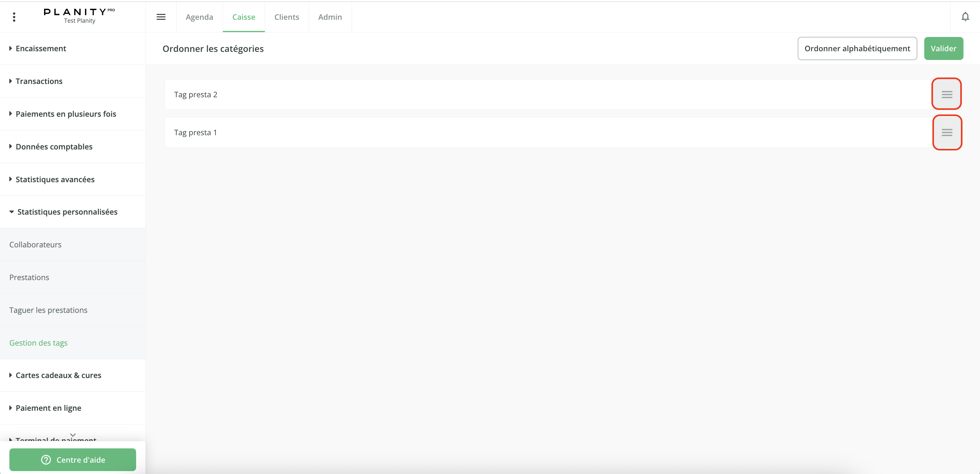Image resolution: width=980 pixels, height=474 pixels.
Task: Expand Statistiques avancées section
Action: (x=73, y=179)
